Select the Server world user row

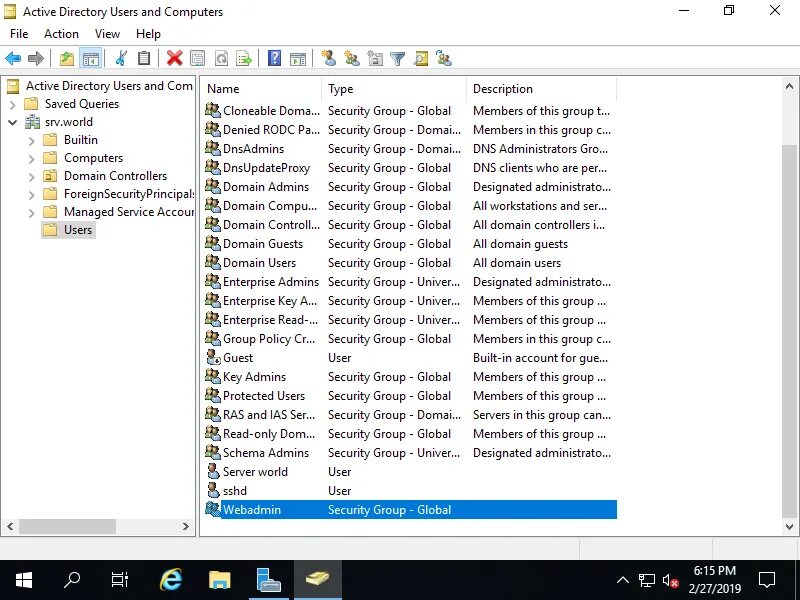(410, 471)
